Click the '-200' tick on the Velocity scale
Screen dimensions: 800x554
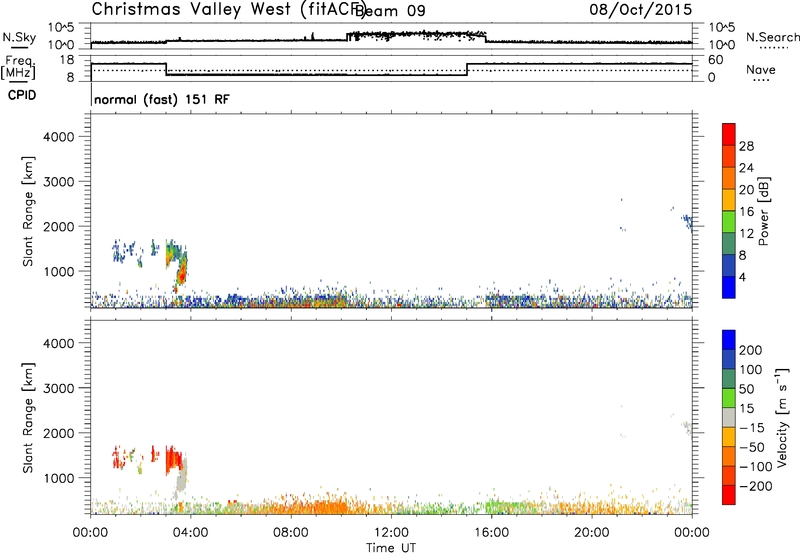point(755,486)
